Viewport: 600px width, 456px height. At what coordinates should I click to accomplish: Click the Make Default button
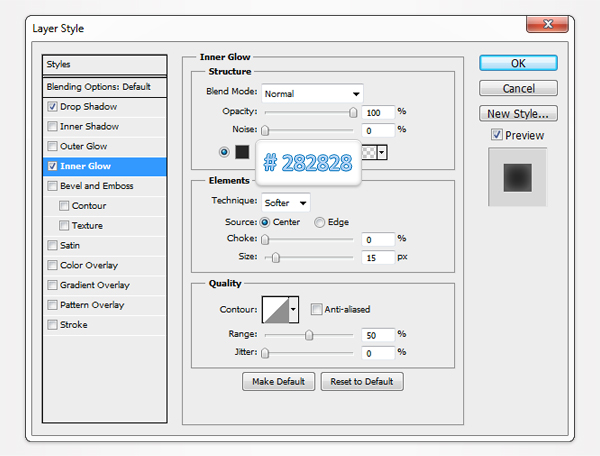click(x=279, y=381)
